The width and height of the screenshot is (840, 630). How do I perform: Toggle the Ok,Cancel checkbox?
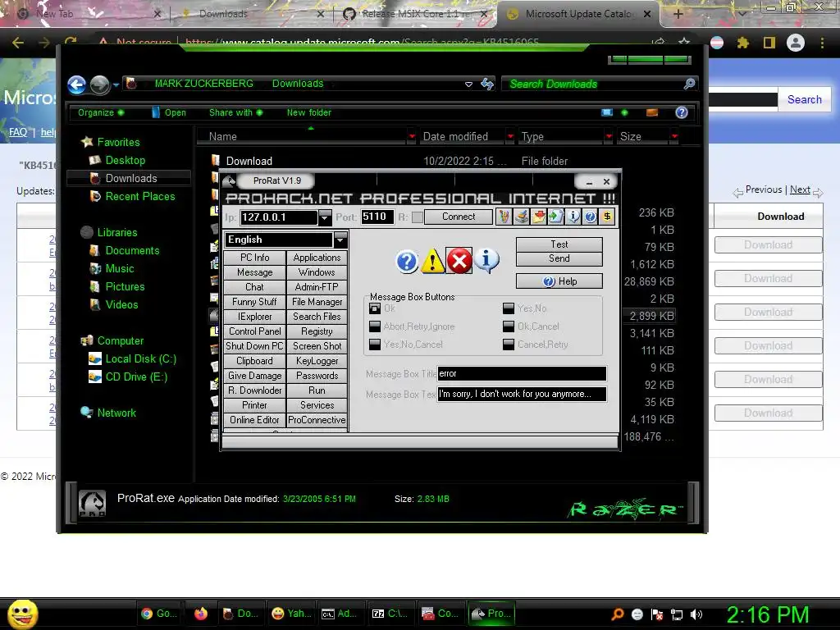(509, 326)
